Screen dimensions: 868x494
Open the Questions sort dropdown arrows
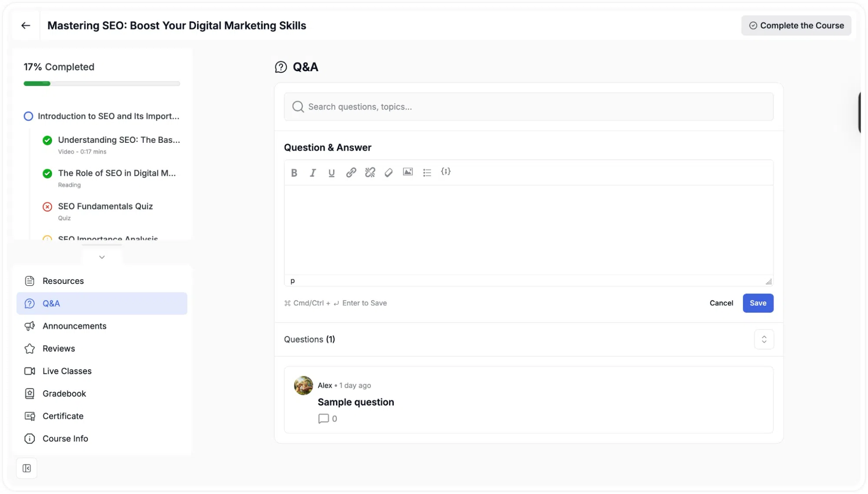coord(764,339)
